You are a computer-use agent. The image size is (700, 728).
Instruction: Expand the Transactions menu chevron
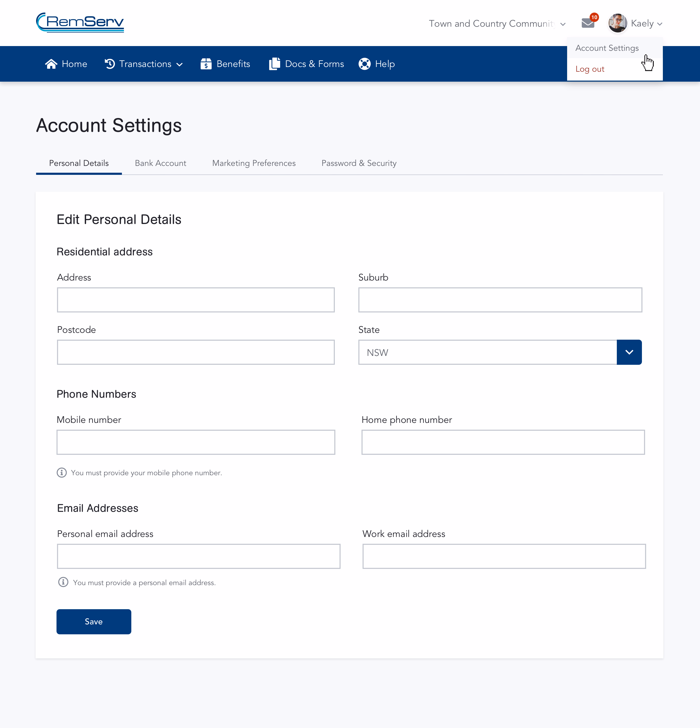click(x=180, y=64)
